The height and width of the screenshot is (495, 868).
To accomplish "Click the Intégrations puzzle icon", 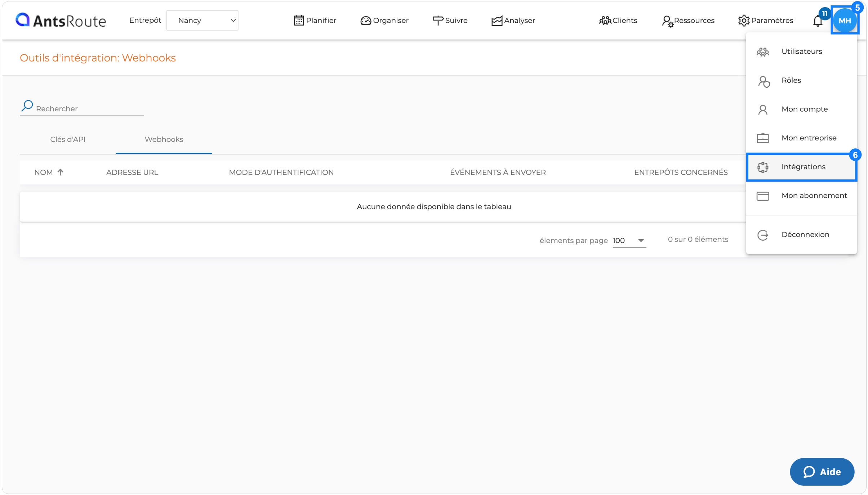I will click(x=763, y=167).
